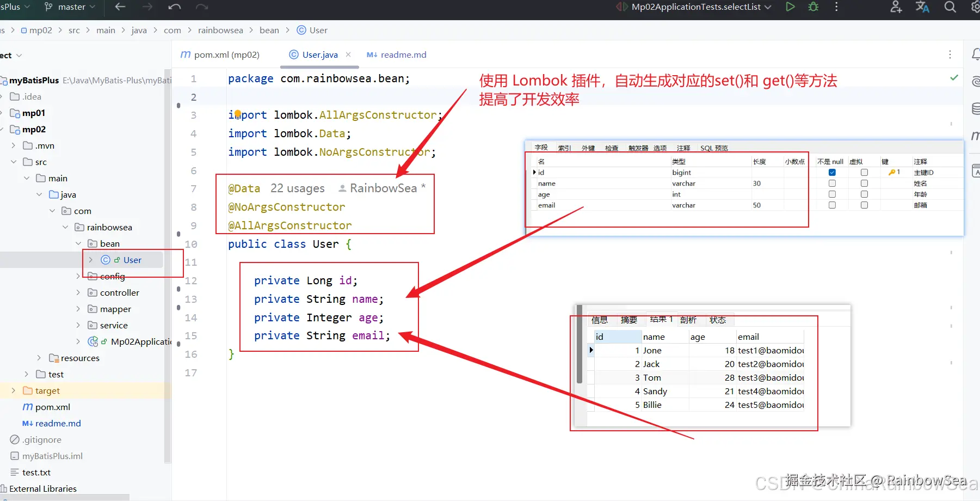The width and height of the screenshot is (980, 501).
Task: Close the User.java tab
Action: tap(348, 54)
